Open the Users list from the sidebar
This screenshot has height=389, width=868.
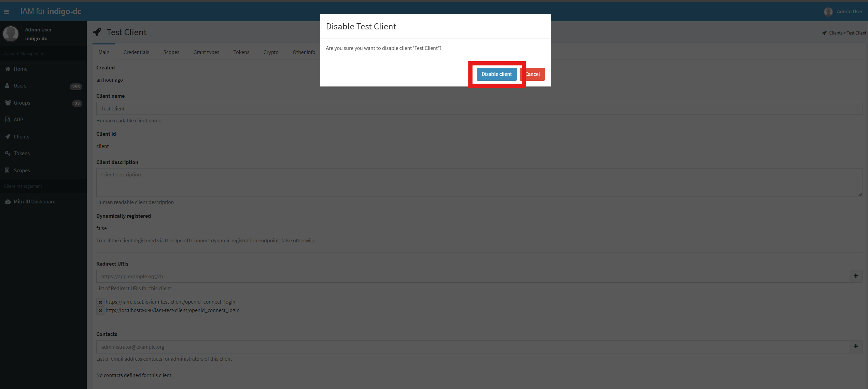tap(20, 85)
